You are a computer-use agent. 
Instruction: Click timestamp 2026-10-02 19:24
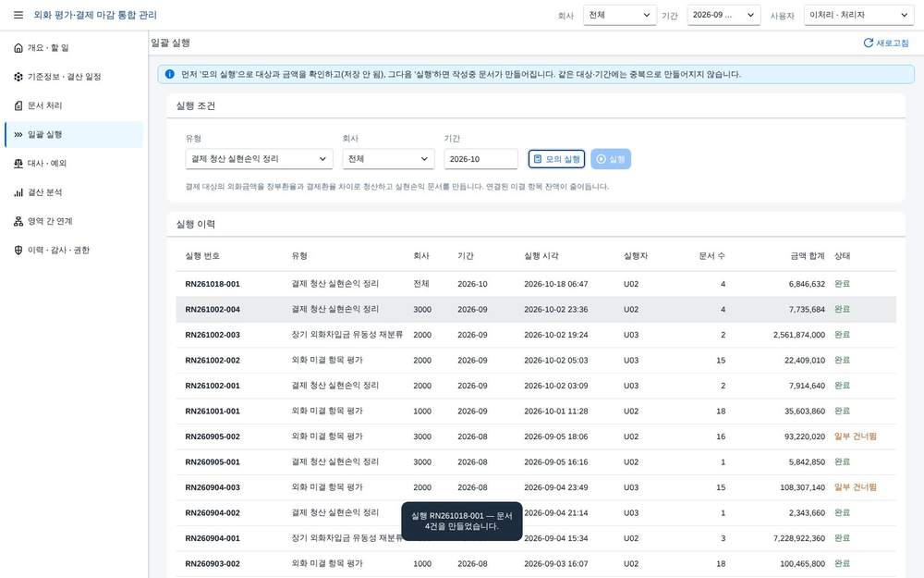555,335
